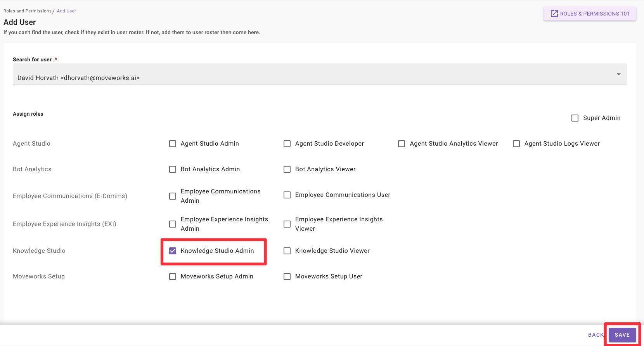Image resolution: width=644 pixels, height=346 pixels.
Task: Click the Knowledge Studio category label
Action: 39,251
